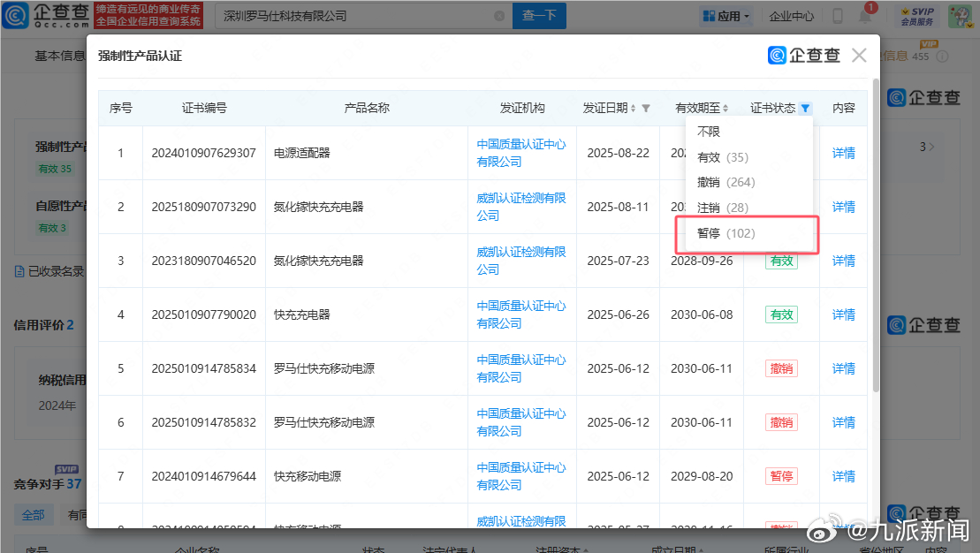Open 详情 for certificate 2025010914785834

844,368
